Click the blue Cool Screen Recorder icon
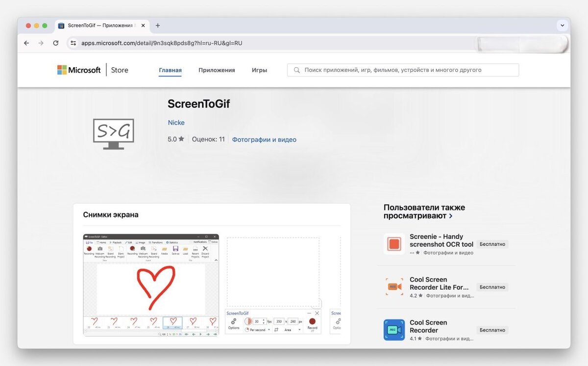This screenshot has width=588, height=366. [x=394, y=330]
